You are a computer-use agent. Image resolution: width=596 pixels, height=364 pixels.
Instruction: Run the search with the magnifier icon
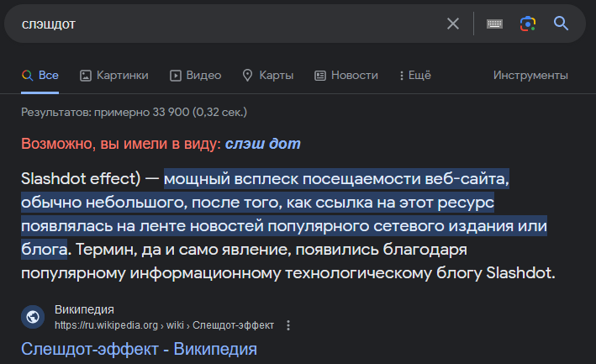coord(561,24)
